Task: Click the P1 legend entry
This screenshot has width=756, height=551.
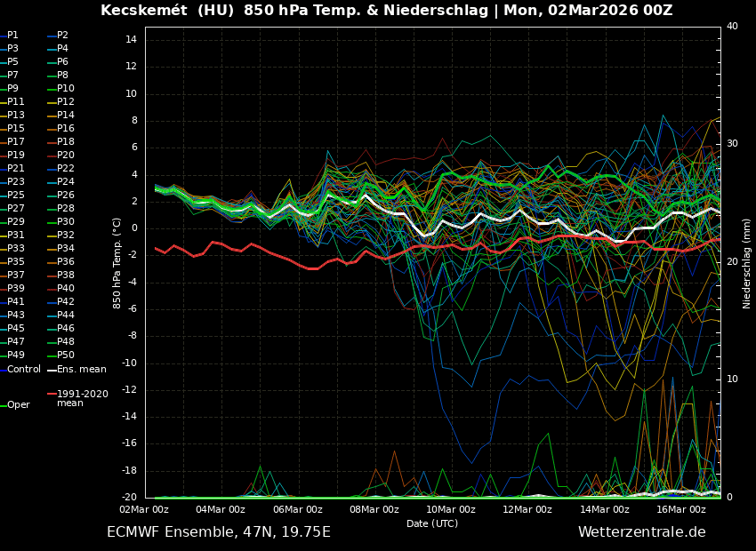Action: [12, 36]
